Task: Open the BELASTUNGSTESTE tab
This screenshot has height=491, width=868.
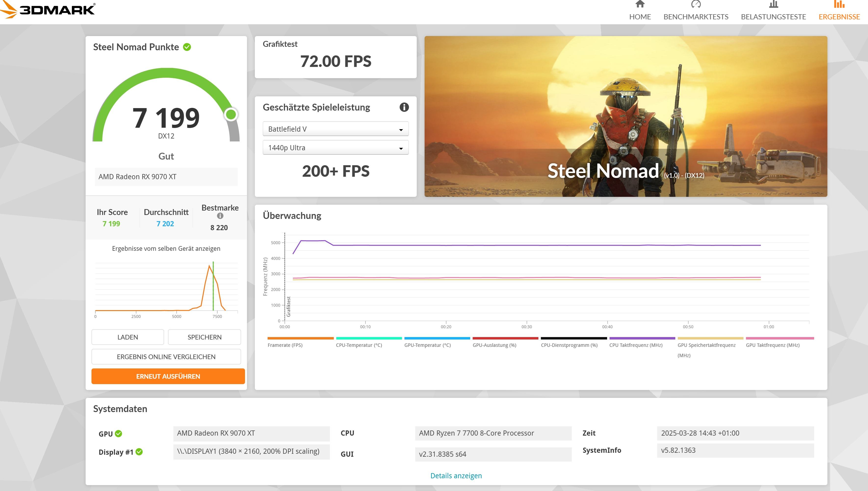Action: click(773, 17)
